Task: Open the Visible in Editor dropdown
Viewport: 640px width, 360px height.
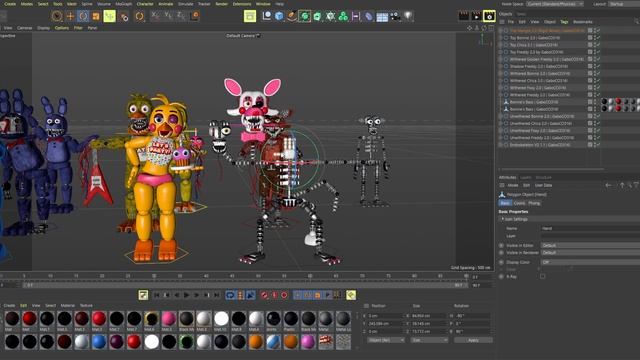Action: pyautogui.click(x=590, y=245)
